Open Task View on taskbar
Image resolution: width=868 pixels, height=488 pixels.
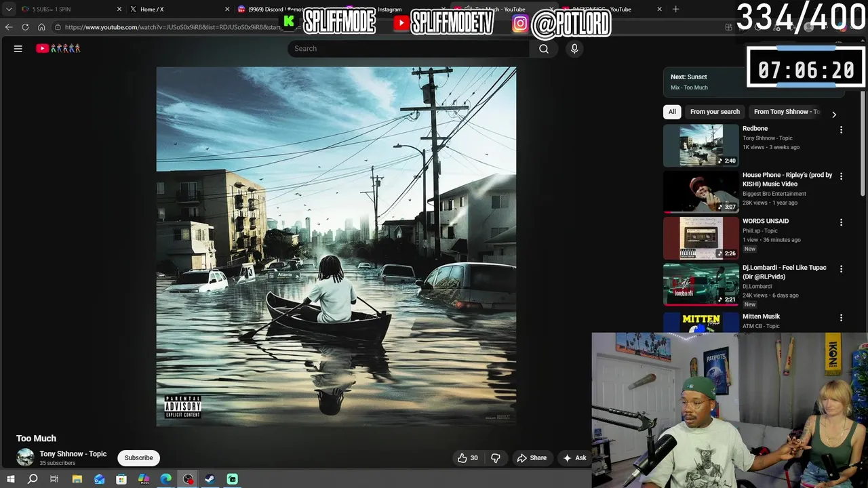[54, 479]
